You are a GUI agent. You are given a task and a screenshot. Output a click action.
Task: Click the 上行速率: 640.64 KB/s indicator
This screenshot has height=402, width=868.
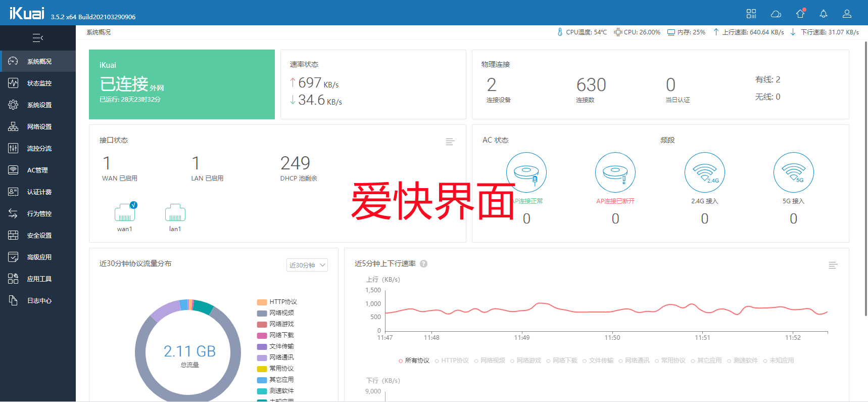pyautogui.click(x=748, y=32)
